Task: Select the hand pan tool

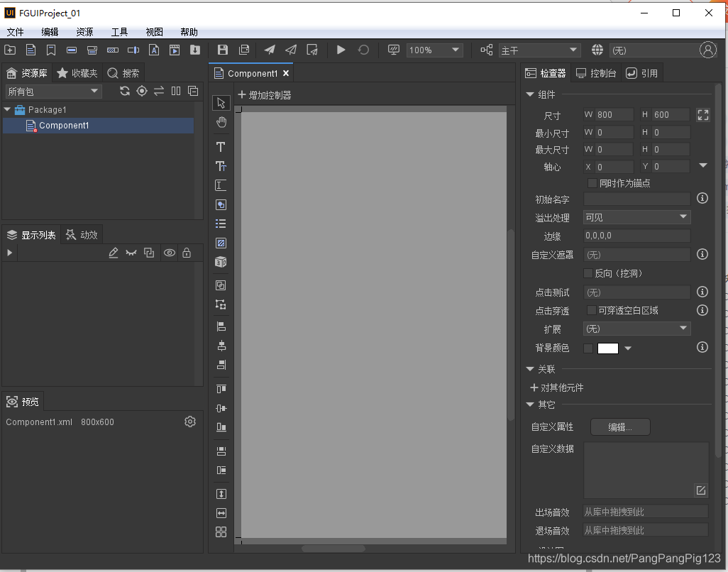Action: pos(221,122)
